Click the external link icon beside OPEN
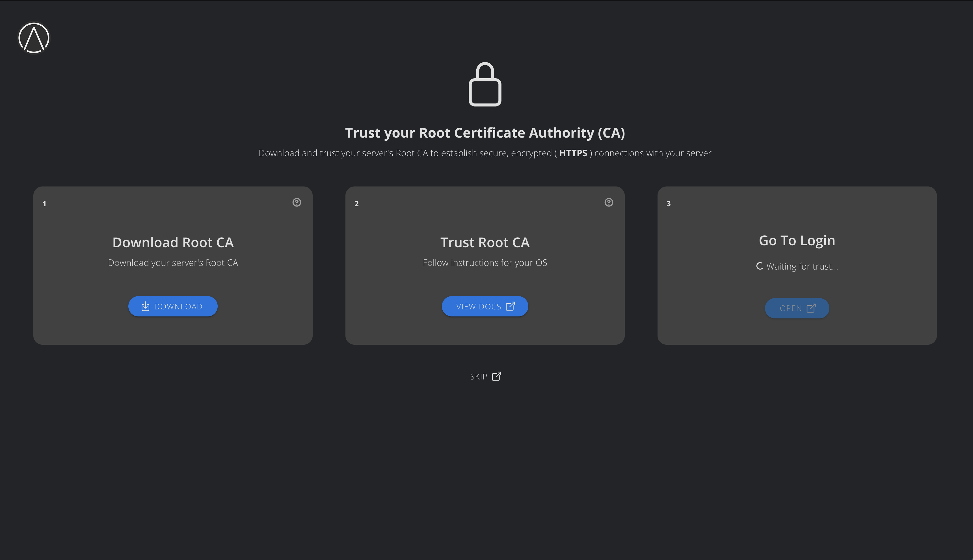This screenshot has height=560, width=973. 811,308
